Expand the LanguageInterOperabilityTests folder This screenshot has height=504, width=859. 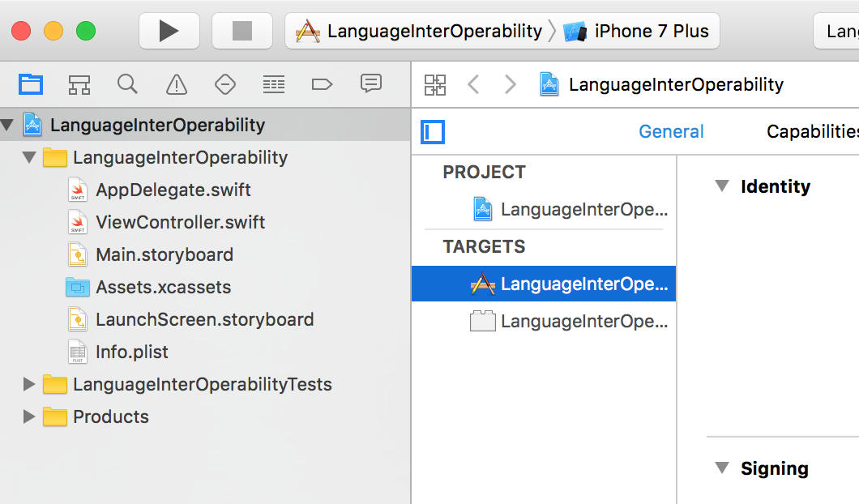[x=28, y=384]
